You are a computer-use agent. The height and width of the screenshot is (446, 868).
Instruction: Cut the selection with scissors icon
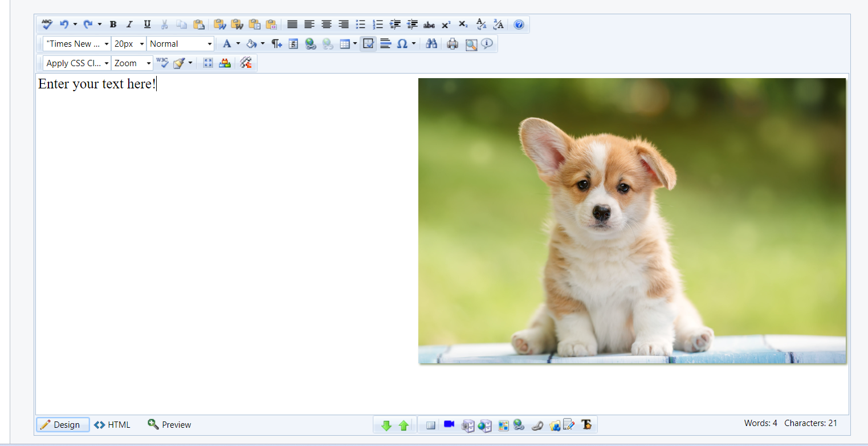click(x=165, y=25)
